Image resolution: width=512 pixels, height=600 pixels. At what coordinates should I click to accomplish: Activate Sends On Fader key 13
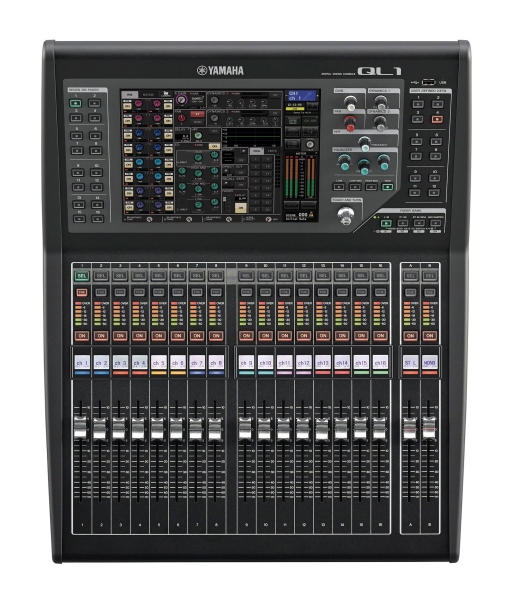pyautogui.click(x=79, y=204)
